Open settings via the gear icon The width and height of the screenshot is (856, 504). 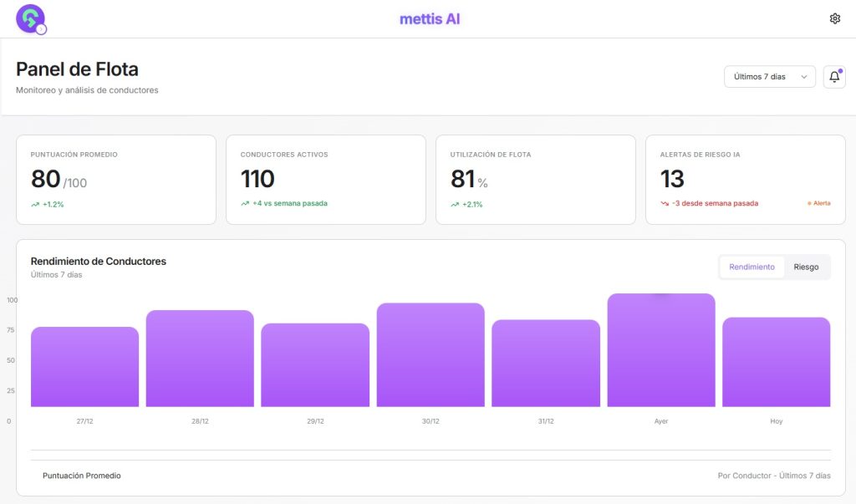tap(834, 18)
